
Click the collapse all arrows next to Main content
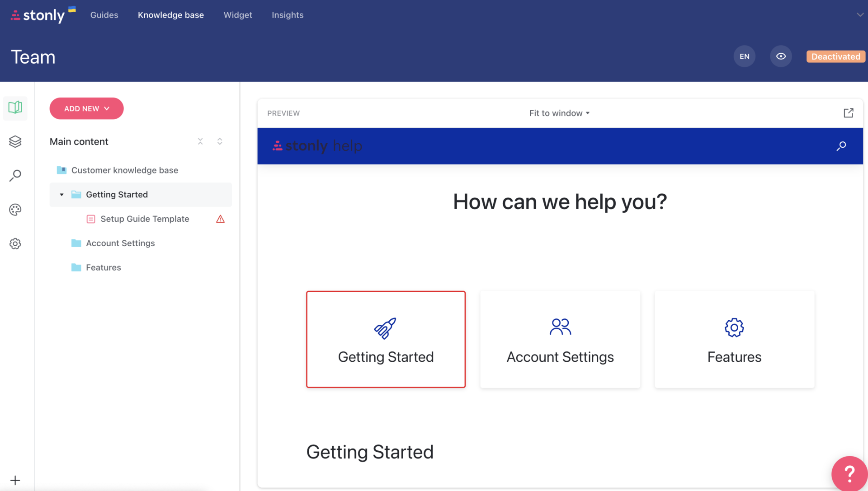(200, 141)
